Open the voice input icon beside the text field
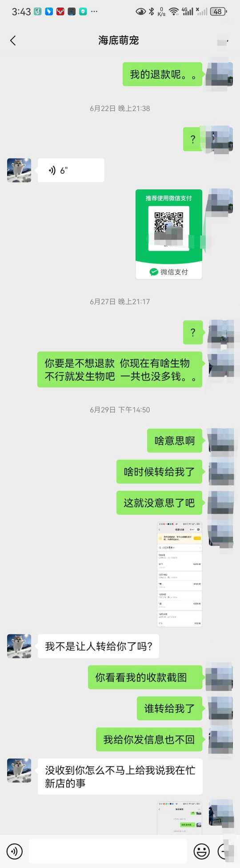 15,851
